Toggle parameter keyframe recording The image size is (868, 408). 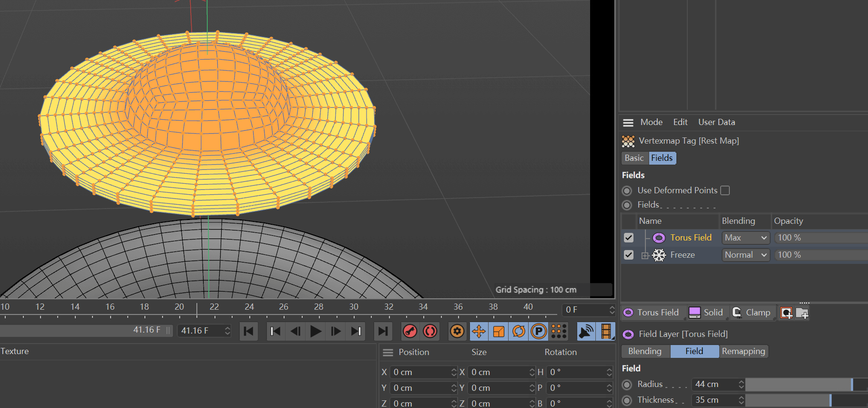coord(539,331)
